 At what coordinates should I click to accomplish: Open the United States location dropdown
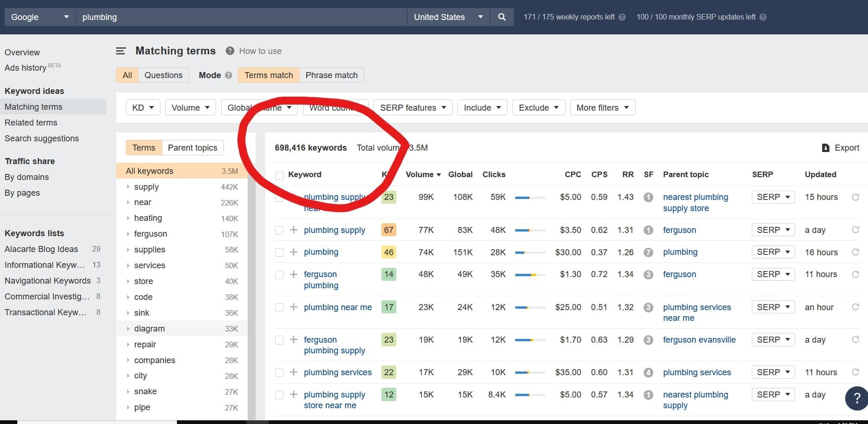(x=447, y=17)
